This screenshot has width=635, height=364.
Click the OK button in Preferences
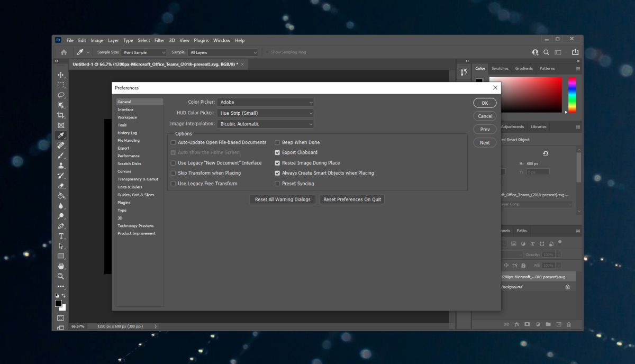[484, 103]
